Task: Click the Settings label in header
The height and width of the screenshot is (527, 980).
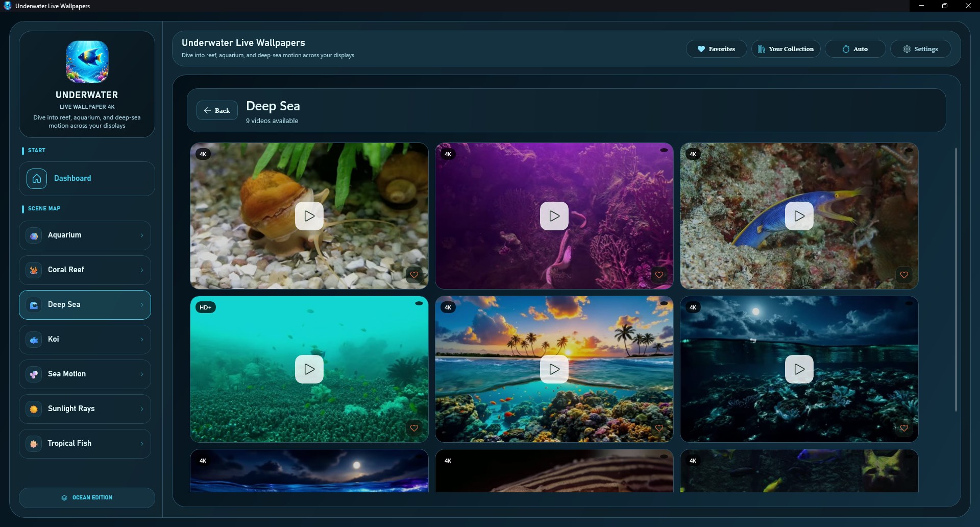Action: 926,49
